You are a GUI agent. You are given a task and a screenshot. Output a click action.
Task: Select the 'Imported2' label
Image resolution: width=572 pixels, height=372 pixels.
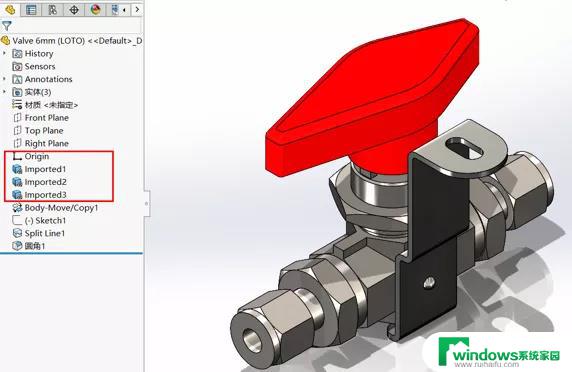coord(46,182)
